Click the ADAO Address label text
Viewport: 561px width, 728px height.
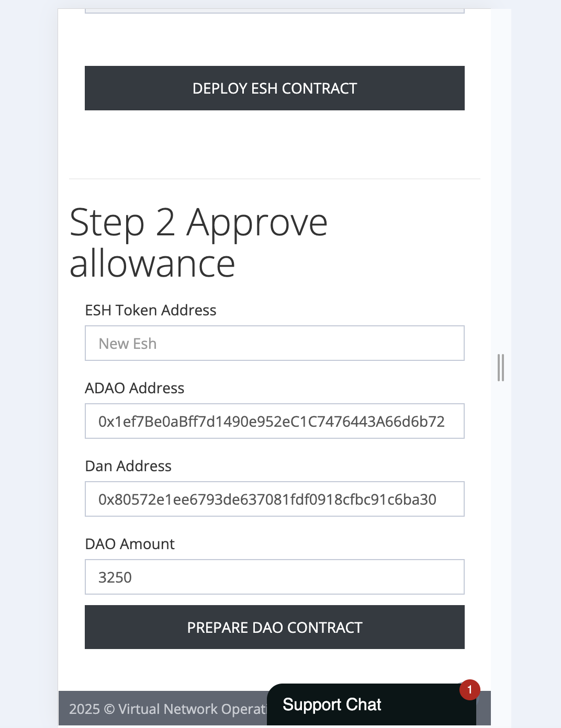click(x=134, y=388)
